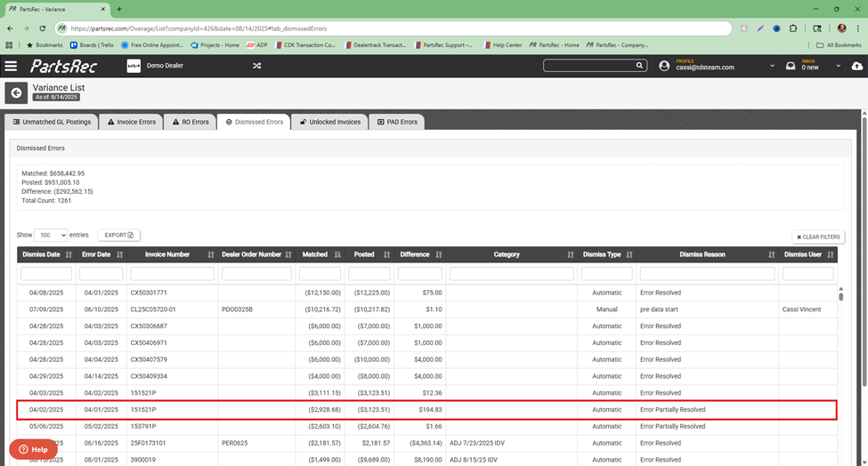Open a new browser tab

119,9
